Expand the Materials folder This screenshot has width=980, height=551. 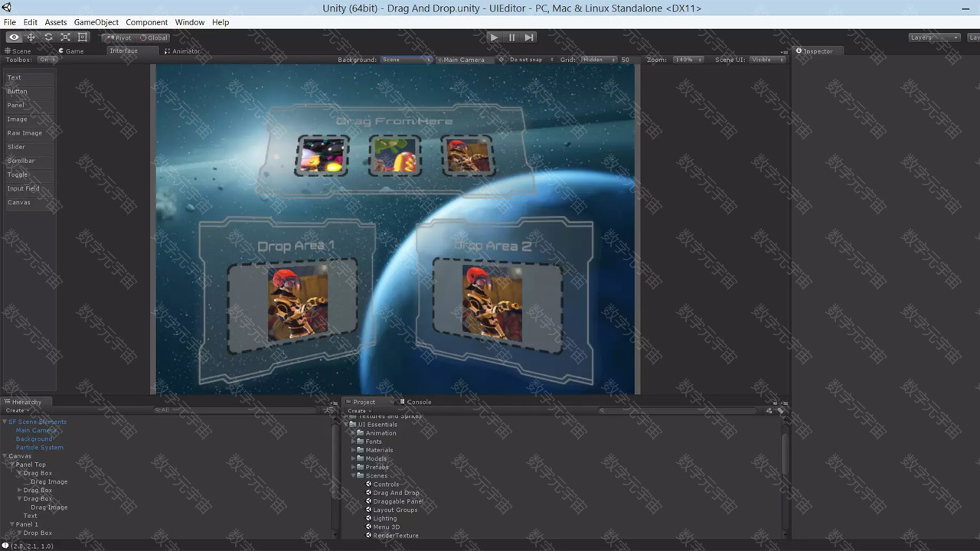(x=354, y=450)
